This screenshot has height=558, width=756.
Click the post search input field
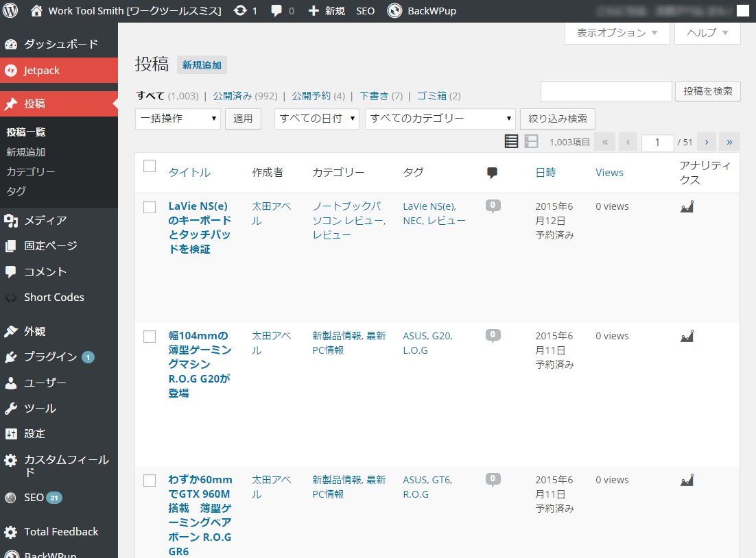click(x=606, y=91)
